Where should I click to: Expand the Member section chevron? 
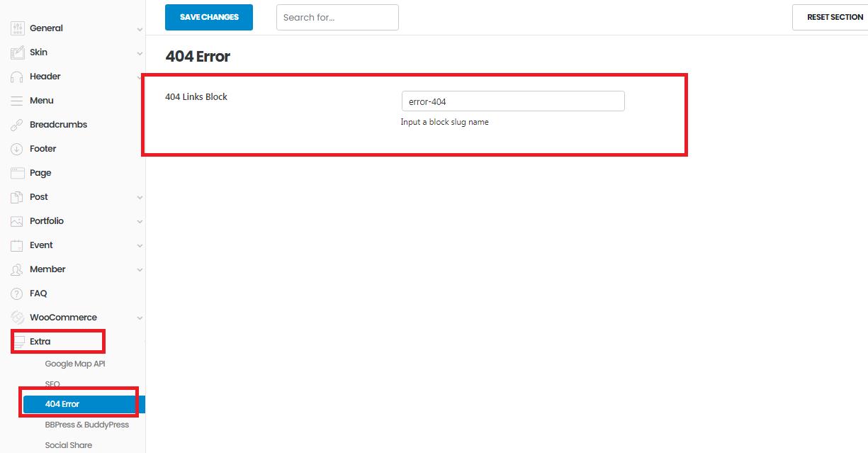140,270
